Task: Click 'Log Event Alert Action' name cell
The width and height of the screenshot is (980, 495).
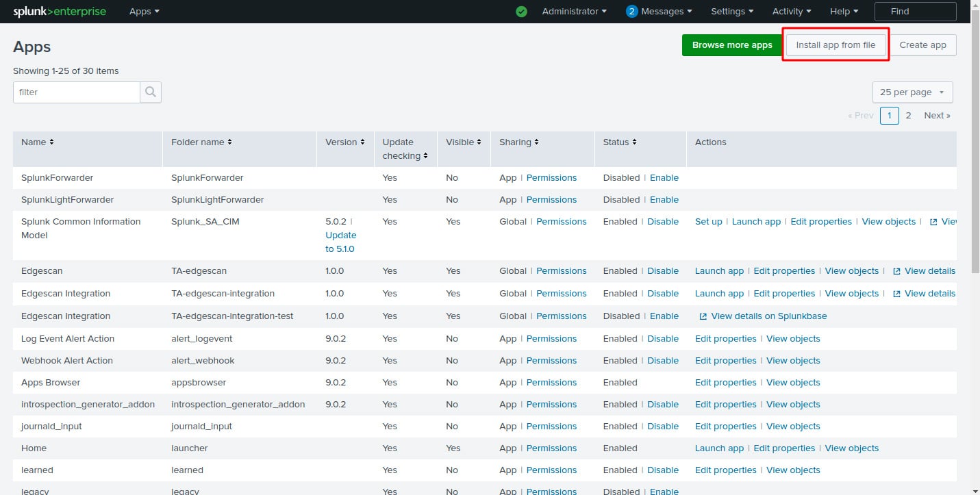Action: tap(68, 339)
